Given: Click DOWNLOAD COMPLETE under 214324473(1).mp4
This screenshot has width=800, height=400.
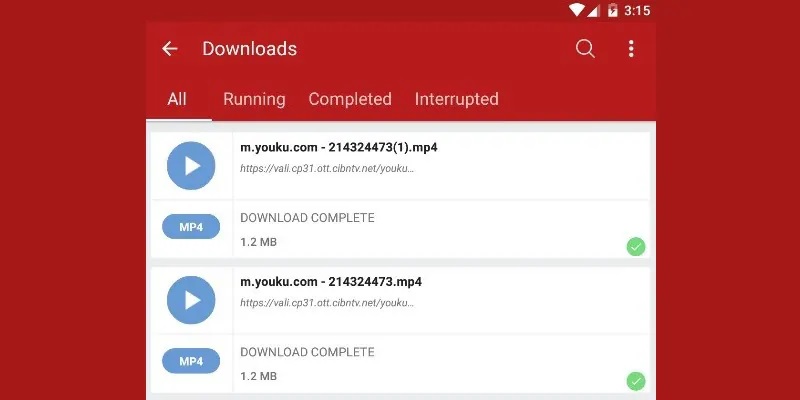Looking at the screenshot, I should coord(307,218).
